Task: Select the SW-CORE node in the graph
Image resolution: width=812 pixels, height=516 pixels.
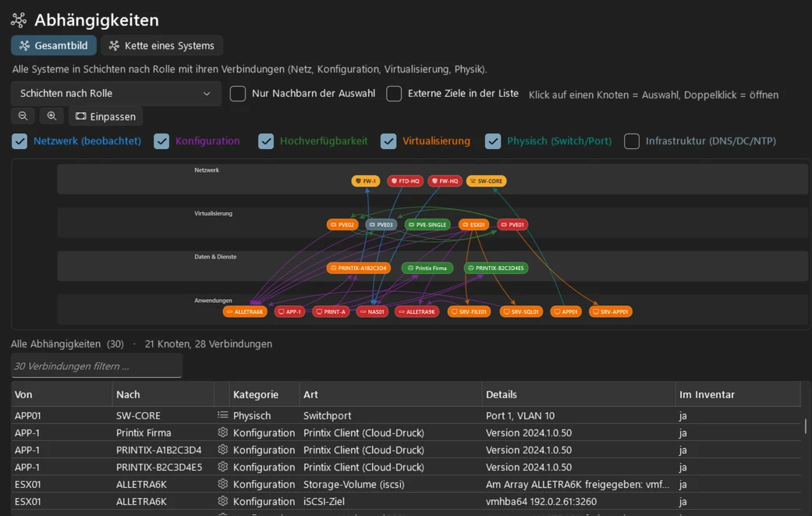Action: tap(486, 181)
